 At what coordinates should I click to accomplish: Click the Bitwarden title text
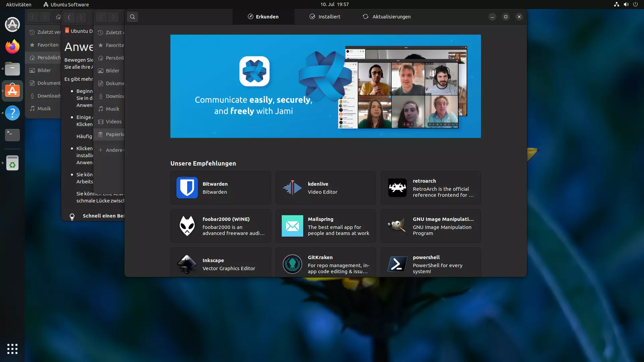pyautogui.click(x=215, y=184)
